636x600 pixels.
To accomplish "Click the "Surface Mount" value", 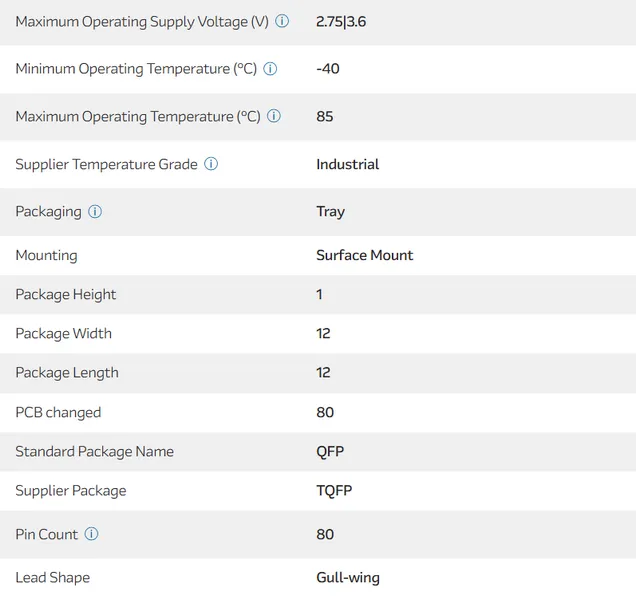I will coord(364,255).
